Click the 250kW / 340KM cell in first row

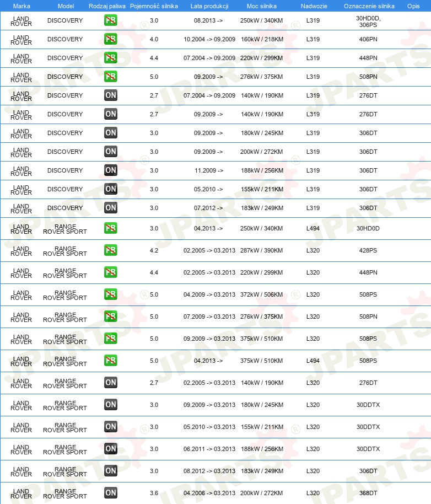coord(261,20)
